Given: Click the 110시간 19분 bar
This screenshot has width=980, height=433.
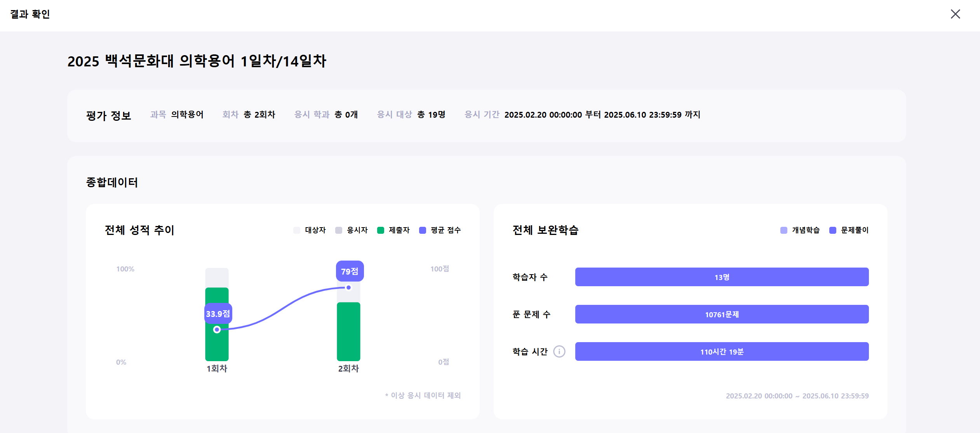Looking at the screenshot, I should point(722,352).
